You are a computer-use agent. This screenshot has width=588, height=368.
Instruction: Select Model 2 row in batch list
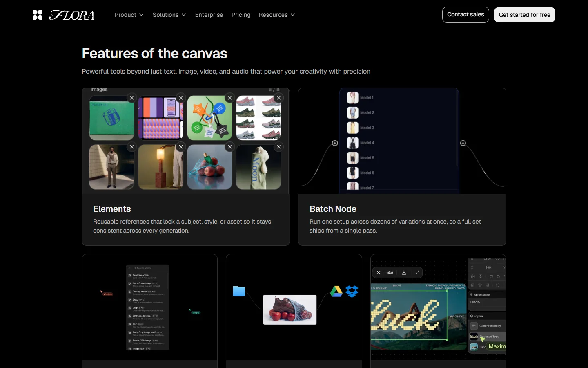pyautogui.click(x=361, y=112)
